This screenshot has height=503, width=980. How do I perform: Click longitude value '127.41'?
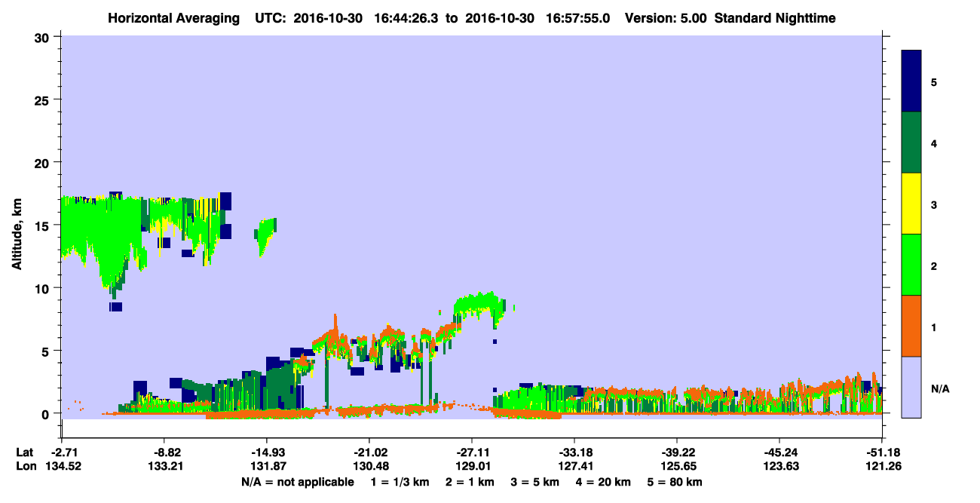click(x=574, y=466)
